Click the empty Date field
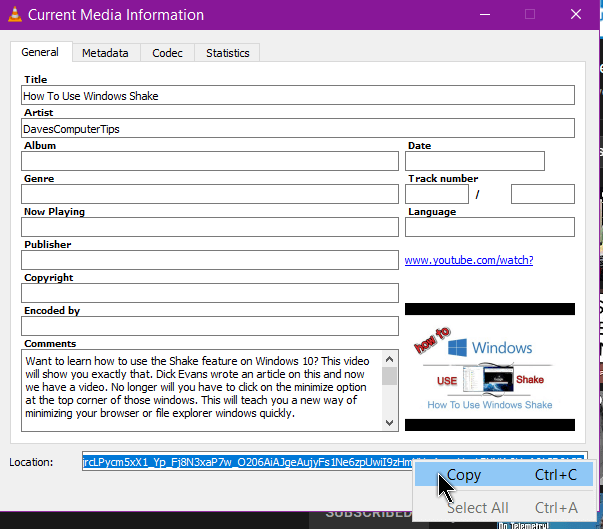Viewport: 603px width, 529px height. click(x=475, y=161)
